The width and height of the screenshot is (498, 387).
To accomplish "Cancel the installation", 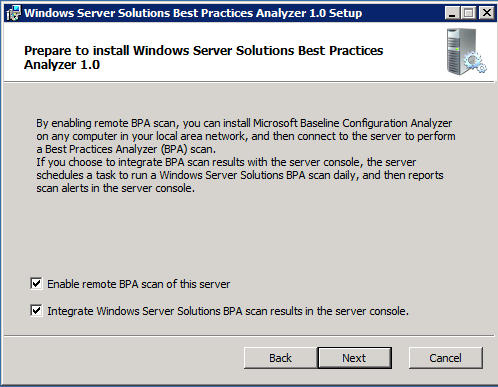I will coord(446,358).
